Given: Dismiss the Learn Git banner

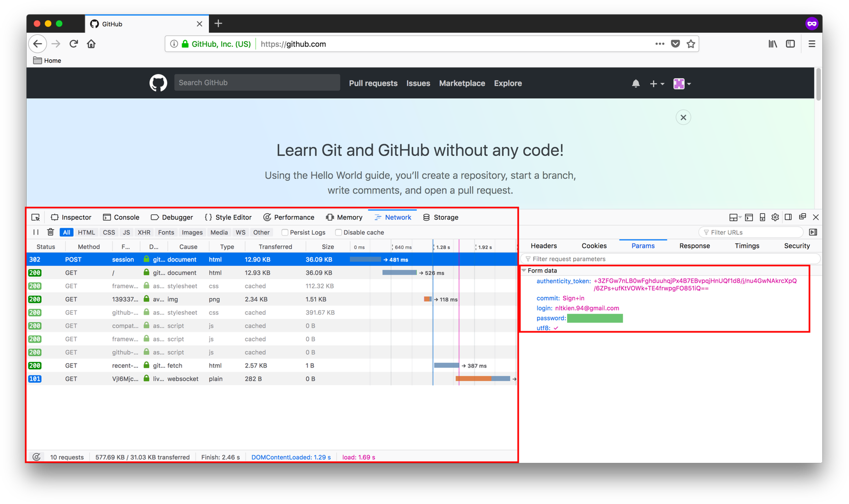Looking at the screenshot, I should coord(683,117).
